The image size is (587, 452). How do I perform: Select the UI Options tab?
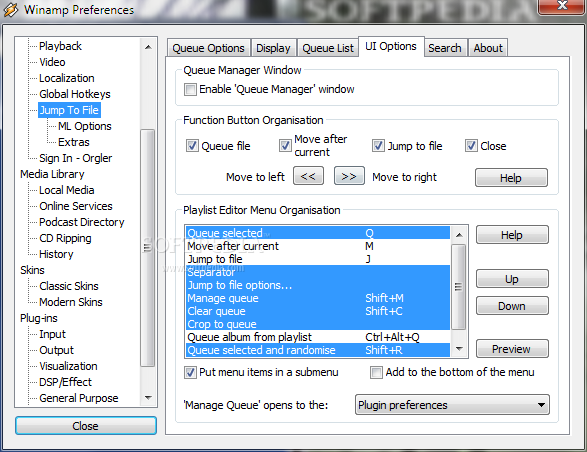coord(391,46)
